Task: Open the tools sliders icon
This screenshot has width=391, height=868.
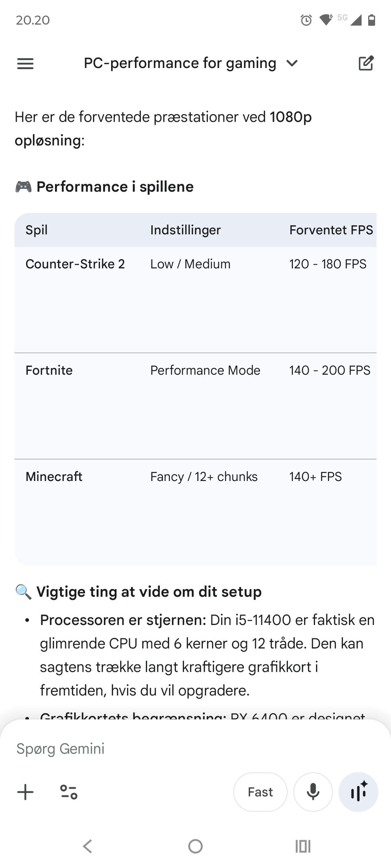Action: [69, 792]
